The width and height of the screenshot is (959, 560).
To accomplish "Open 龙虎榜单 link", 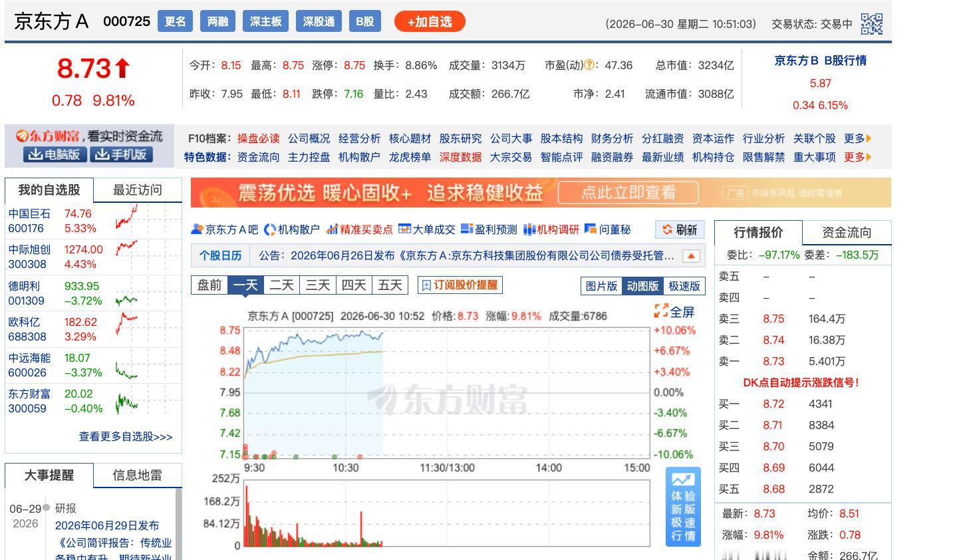I will click(x=410, y=157).
